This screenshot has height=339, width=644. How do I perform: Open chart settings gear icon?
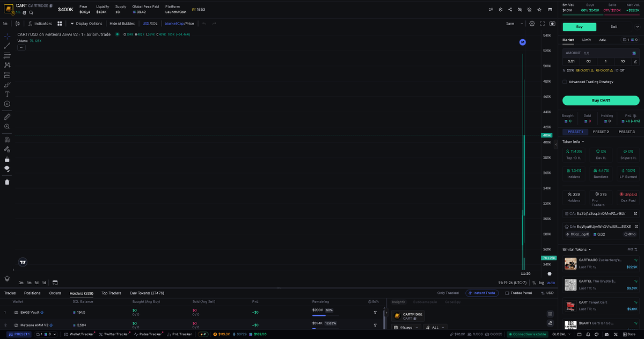coord(532,24)
